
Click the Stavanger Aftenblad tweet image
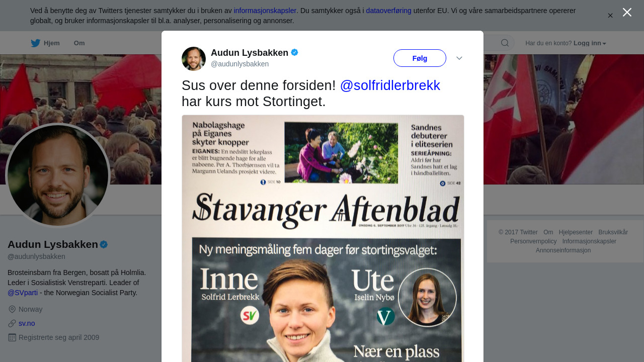pyautogui.click(x=323, y=238)
